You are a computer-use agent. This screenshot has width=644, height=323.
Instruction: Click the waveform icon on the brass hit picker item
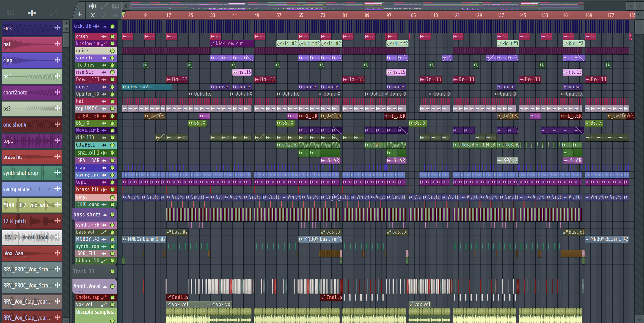click(x=57, y=156)
